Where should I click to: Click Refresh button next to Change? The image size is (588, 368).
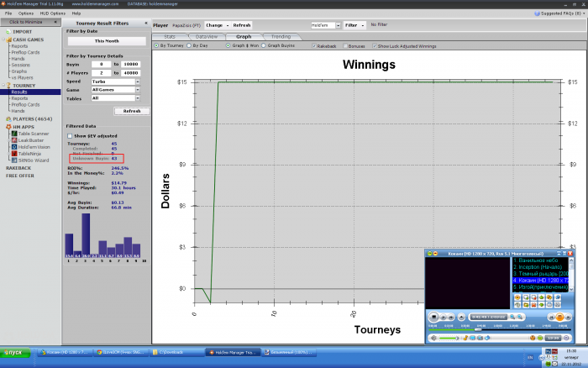click(242, 25)
